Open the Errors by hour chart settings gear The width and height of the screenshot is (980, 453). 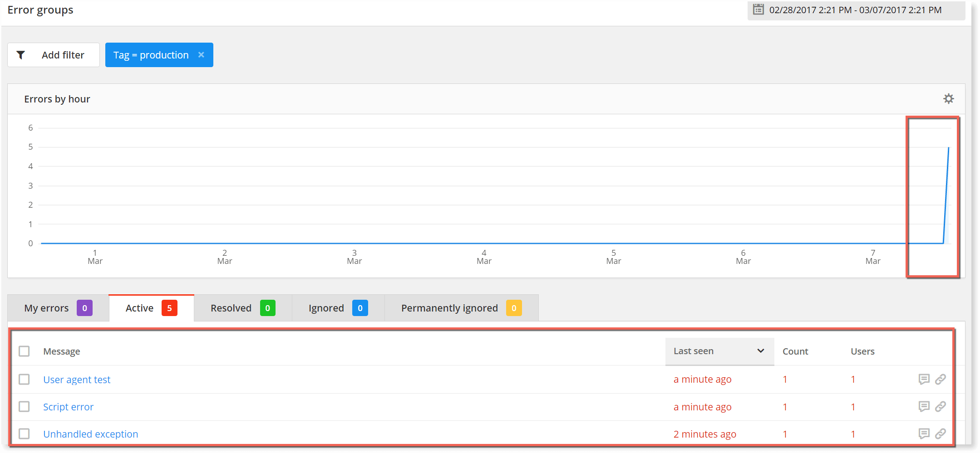(x=948, y=99)
